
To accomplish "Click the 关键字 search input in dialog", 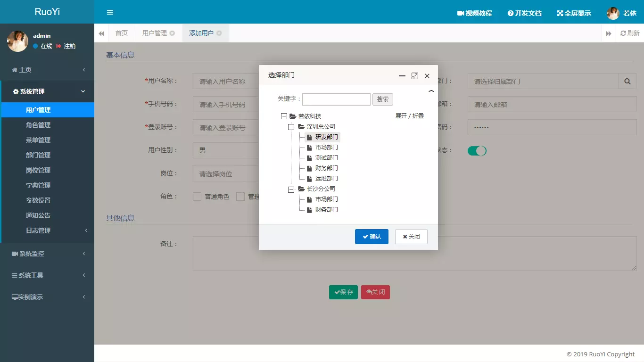I will click(x=336, y=99).
